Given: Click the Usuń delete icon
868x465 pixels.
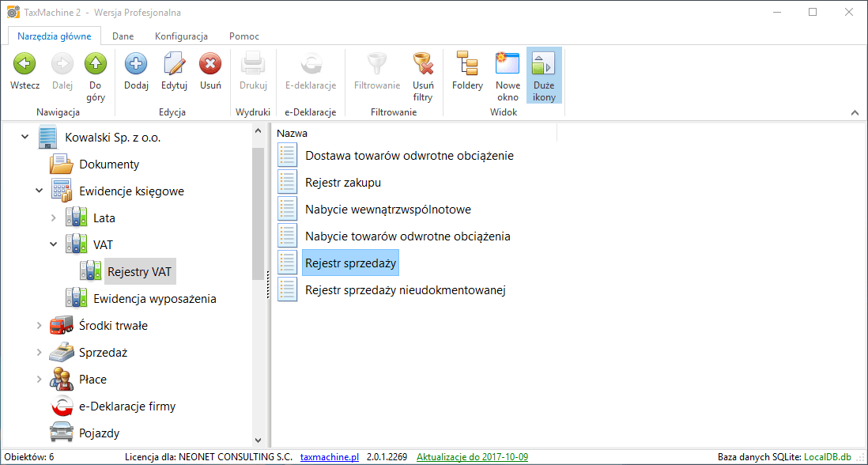Looking at the screenshot, I should [x=210, y=64].
